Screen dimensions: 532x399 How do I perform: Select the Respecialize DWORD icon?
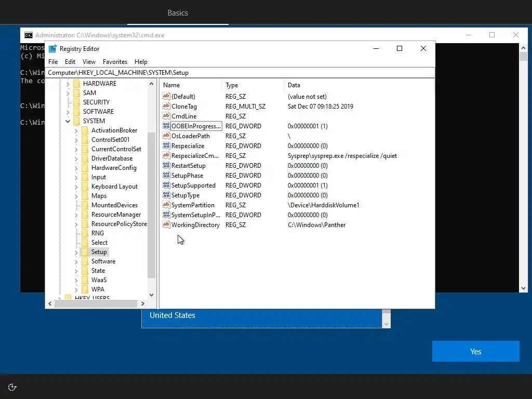166,145
